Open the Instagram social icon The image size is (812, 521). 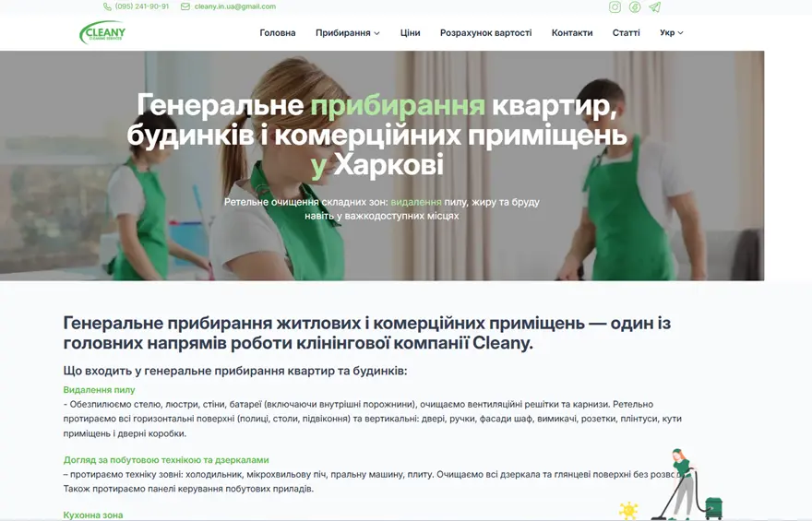(x=615, y=7)
